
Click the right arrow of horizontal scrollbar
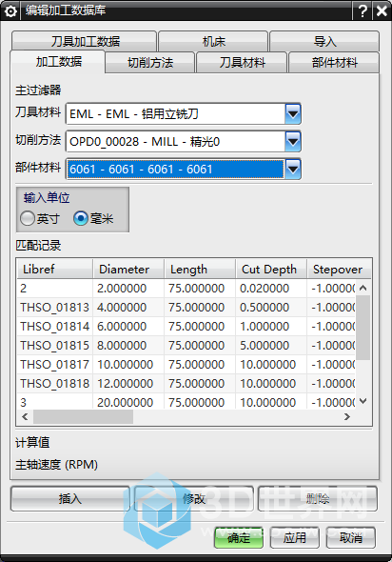point(347,416)
